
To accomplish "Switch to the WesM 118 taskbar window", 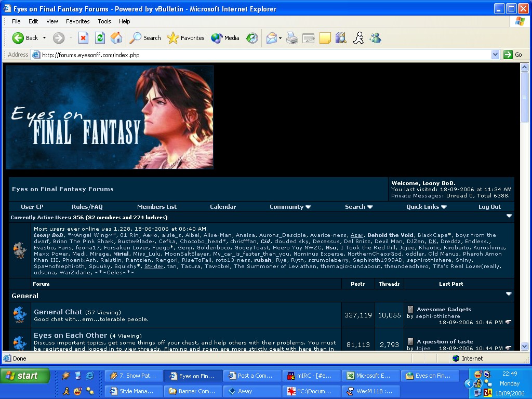I will [x=371, y=391].
